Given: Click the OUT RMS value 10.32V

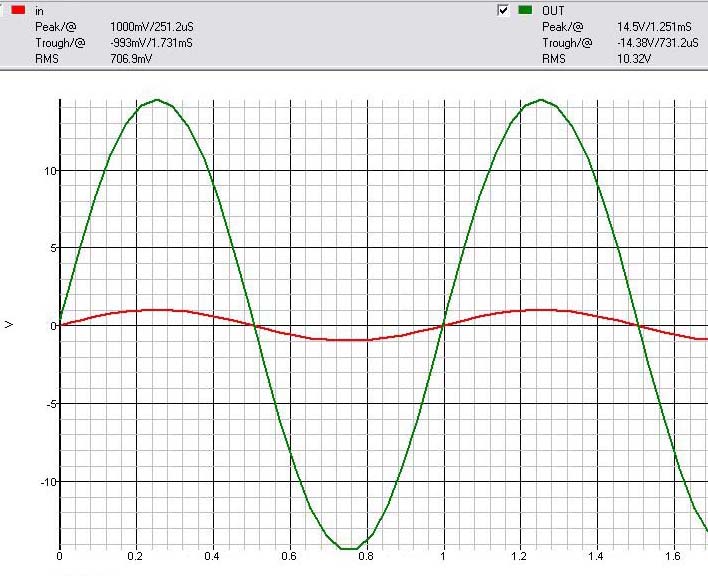Looking at the screenshot, I should click(634, 59).
